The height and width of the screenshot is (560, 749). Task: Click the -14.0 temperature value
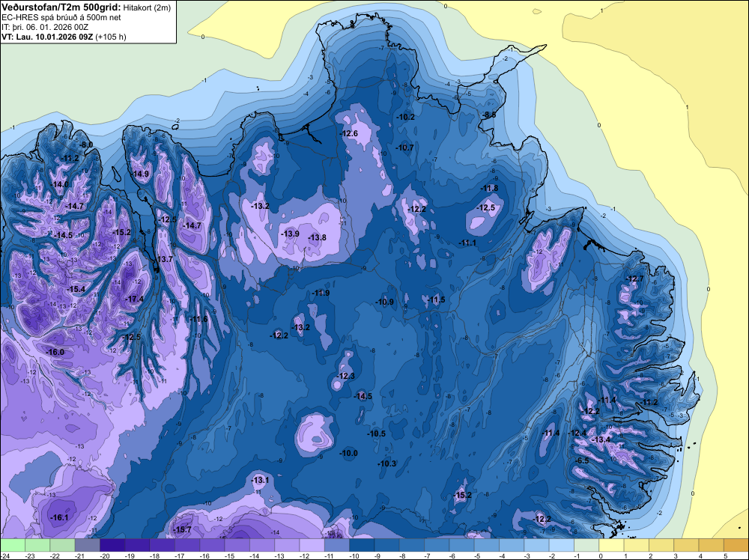coord(60,184)
